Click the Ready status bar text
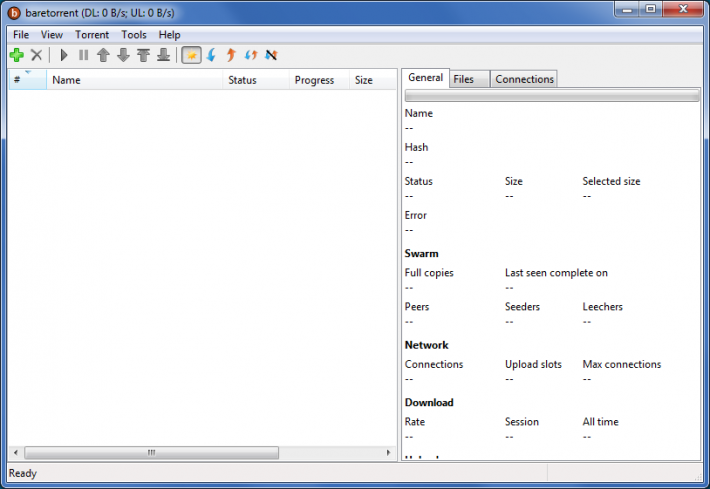The height and width of the screenshot is (489, 710). pyautogui.click(x=23, y=473)
